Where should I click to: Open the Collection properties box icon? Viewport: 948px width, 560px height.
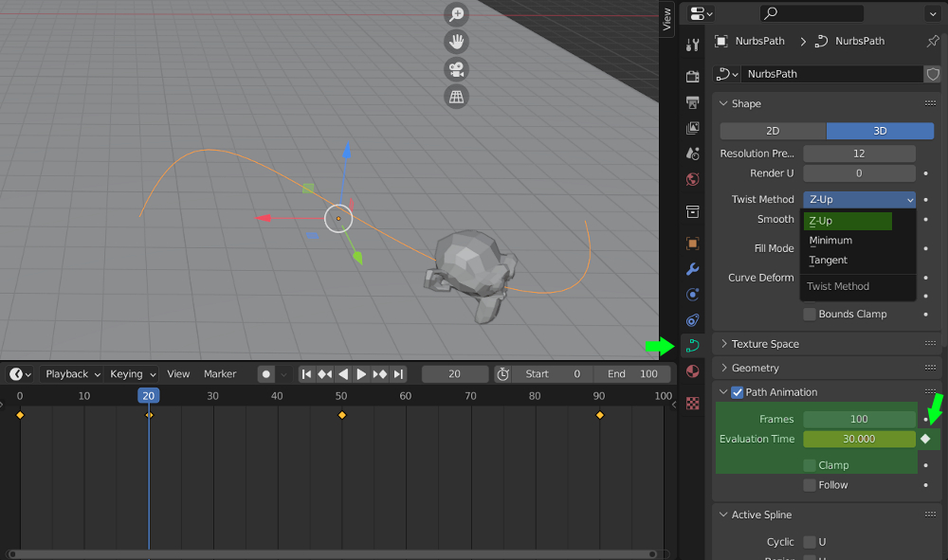(693, 211)
